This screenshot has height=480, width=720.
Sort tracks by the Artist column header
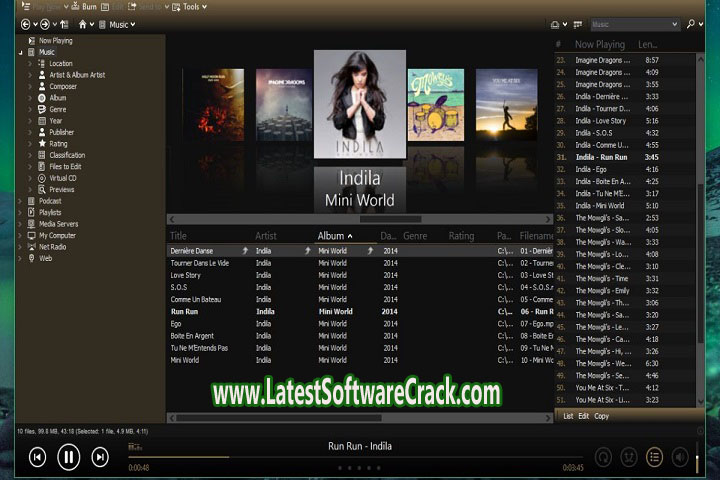coord(266,236)
